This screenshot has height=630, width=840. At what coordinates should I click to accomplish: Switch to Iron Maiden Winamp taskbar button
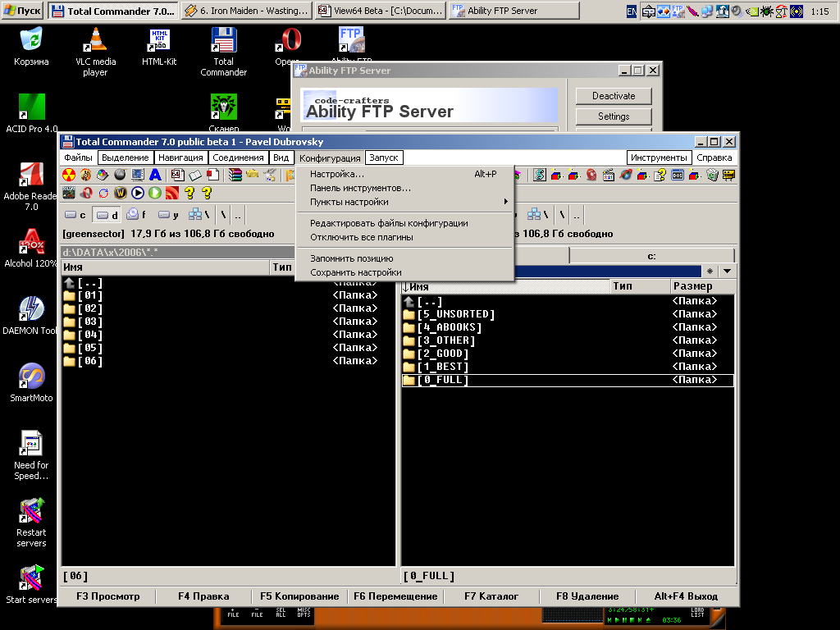[x=248, y=11]
